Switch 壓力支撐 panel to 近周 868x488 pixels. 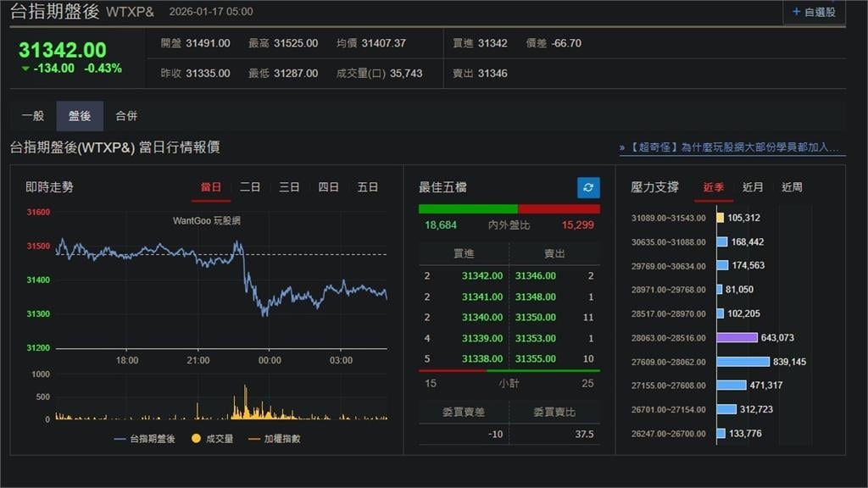click(791, 187)
